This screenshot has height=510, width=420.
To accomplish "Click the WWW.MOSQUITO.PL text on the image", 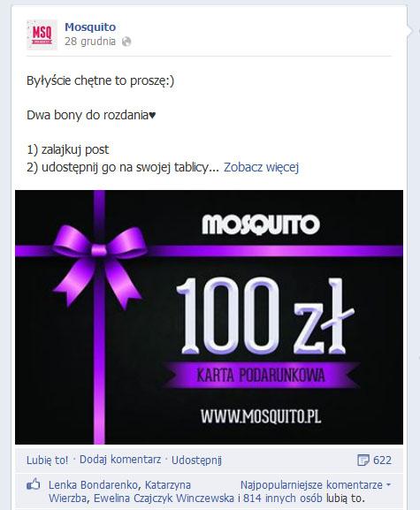I will (x=261, y=416).
